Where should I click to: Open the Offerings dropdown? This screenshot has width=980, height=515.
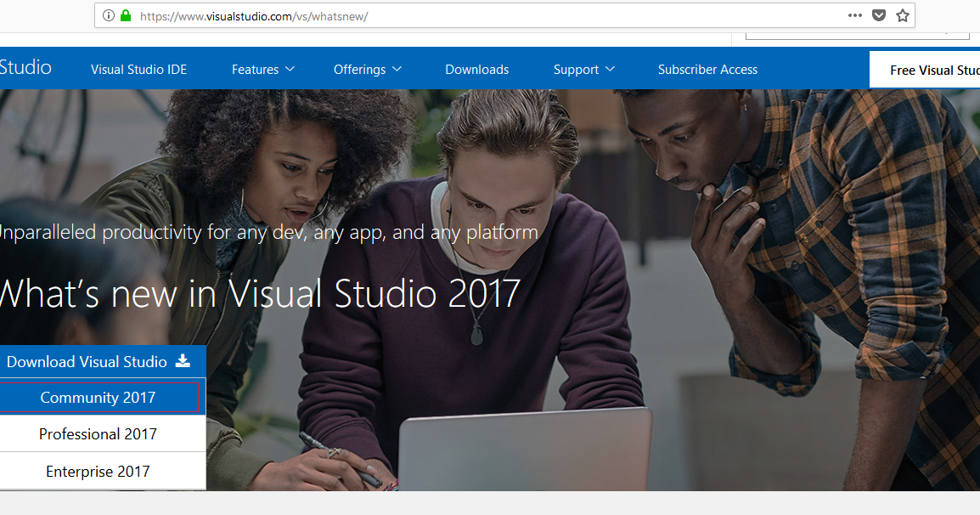coord(366,69)
